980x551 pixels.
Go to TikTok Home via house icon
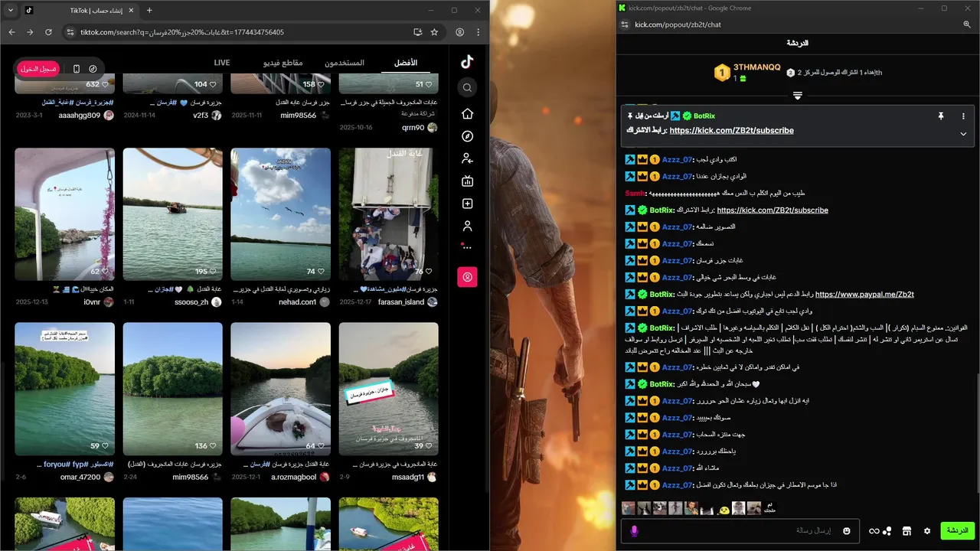click(x=467, y=113)
